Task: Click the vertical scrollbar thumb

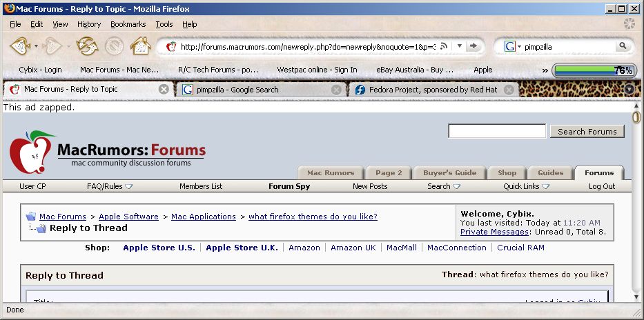Action: (x=636, y=117)
